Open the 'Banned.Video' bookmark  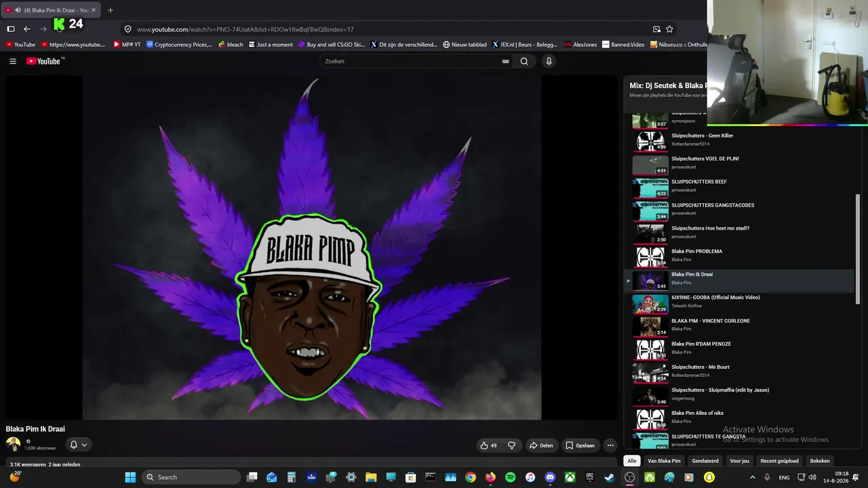tap(623, 45)
